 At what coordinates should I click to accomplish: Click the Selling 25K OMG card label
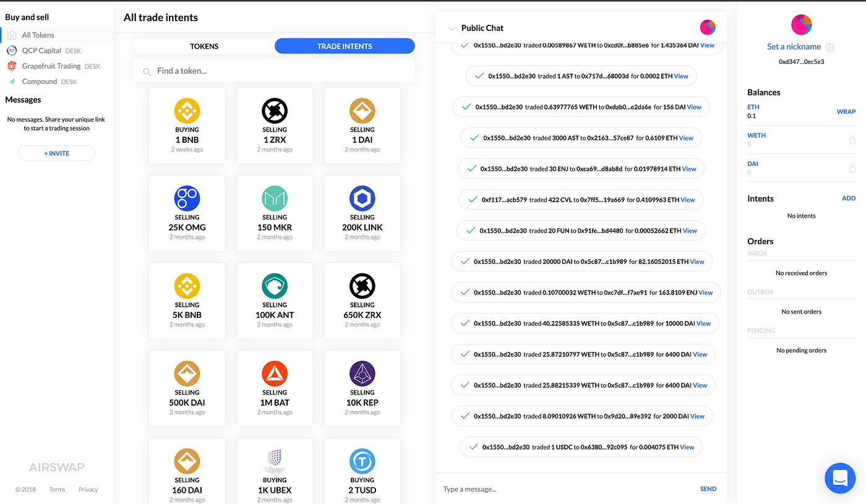pos(187,227)
